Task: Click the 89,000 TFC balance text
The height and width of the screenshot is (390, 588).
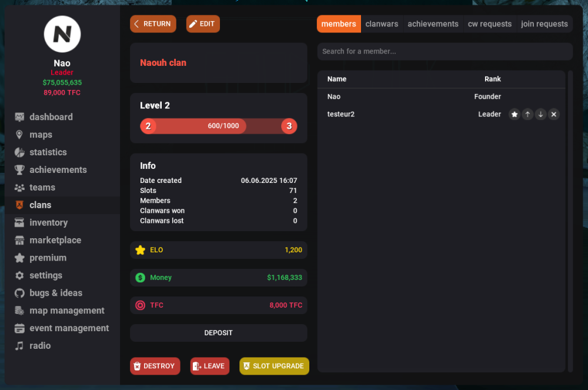Action: pyautogui.click(x=62, y=92)
